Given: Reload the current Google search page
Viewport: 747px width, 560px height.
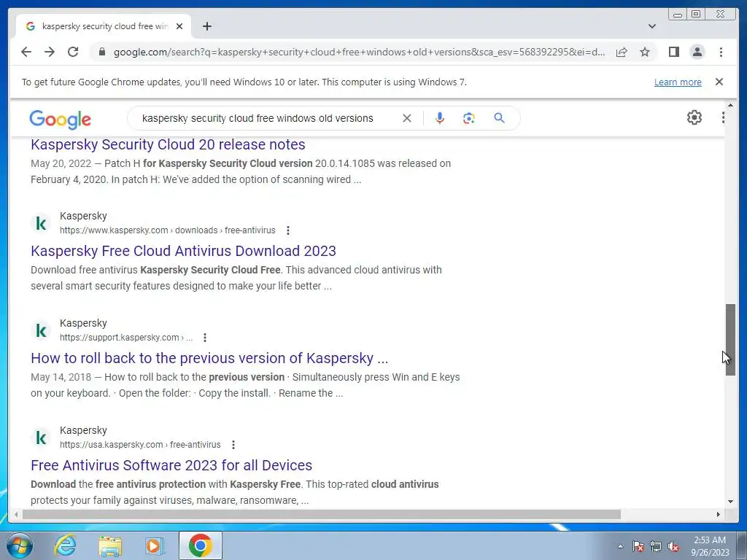Looking at the screenshot, I should 73,52.
